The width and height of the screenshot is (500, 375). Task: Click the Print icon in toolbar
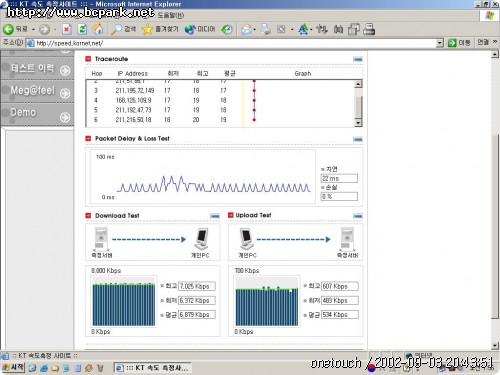(266, 29)
